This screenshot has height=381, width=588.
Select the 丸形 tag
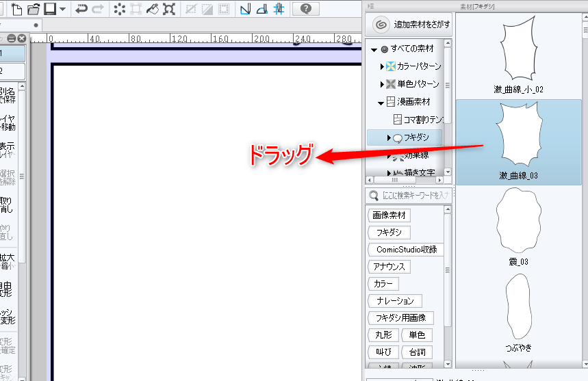(x=383, y=335)
